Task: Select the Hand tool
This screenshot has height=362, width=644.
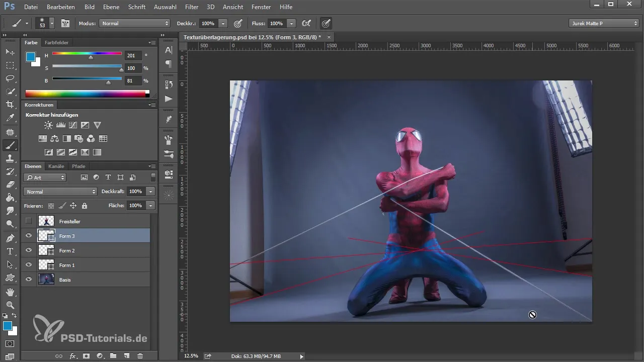Action: pos(10,292)
